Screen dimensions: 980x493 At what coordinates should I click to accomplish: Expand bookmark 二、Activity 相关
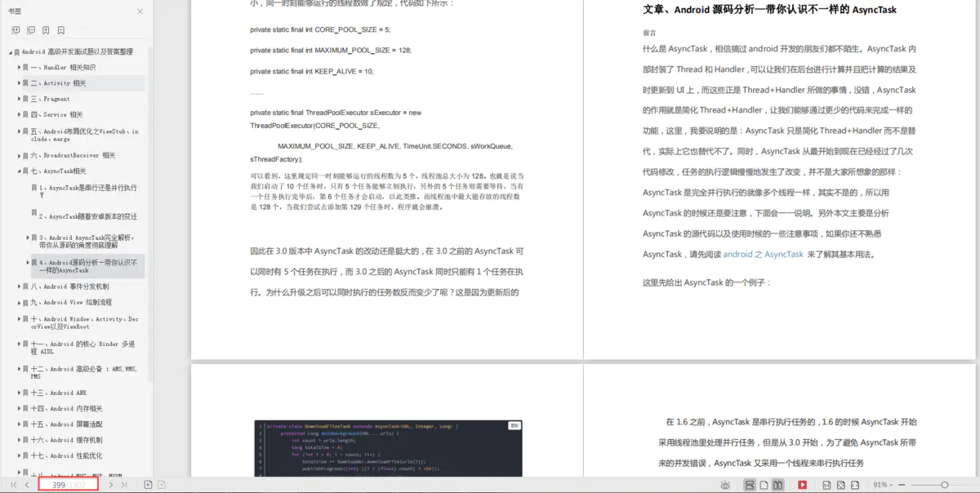19,83
